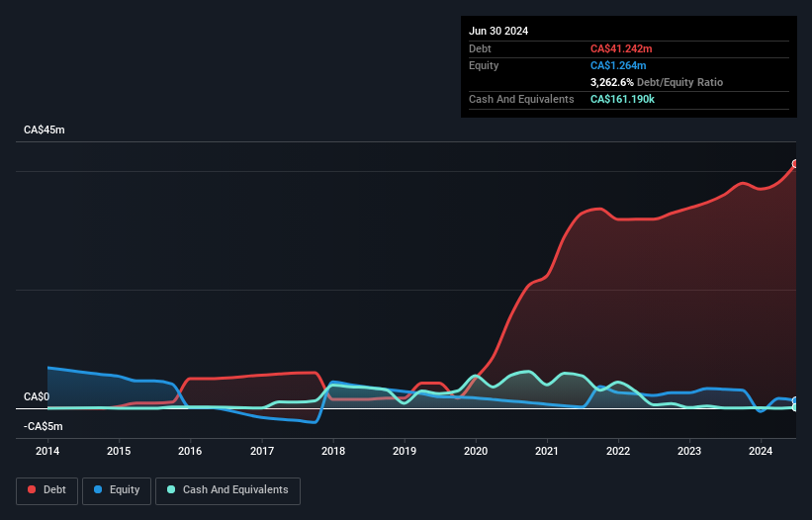This screenshot has height=520, width=812.
Task: Click the CA$0 y-axis label
Action: pyautogui.click(x=37, y=396)
